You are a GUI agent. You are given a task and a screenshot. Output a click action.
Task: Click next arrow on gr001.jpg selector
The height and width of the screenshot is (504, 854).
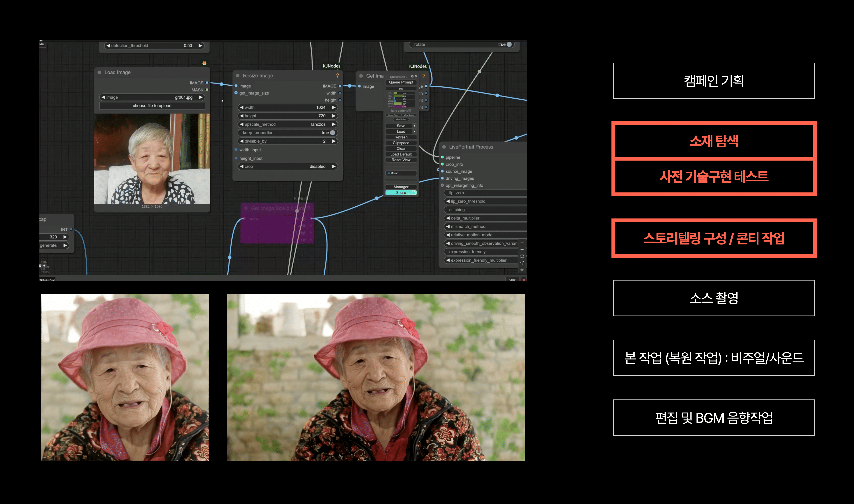[x=201, y=97]
